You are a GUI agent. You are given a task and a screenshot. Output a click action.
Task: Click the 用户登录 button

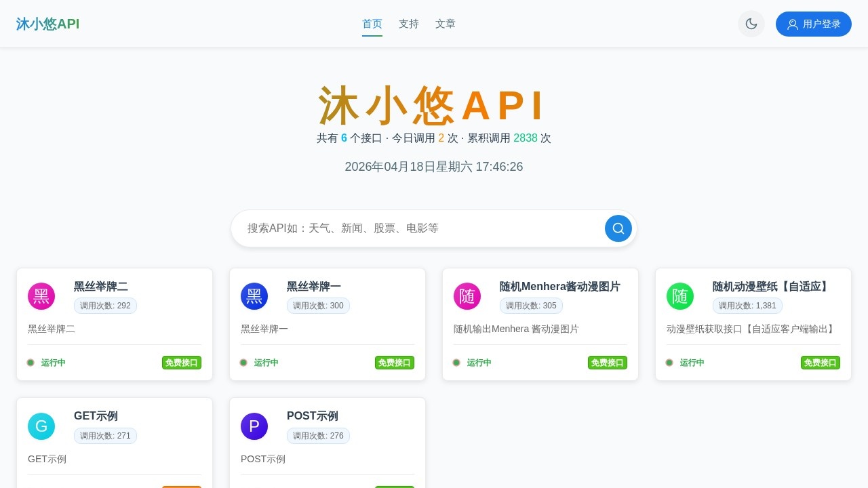(813, 24)
